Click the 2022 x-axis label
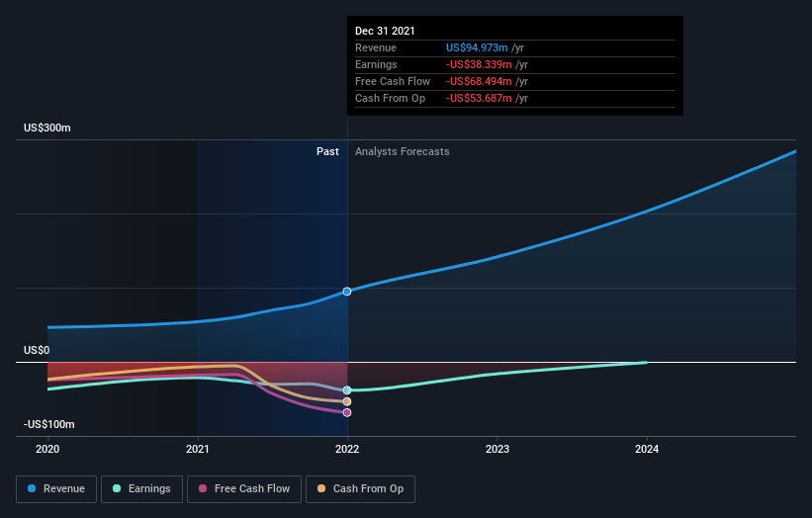 point(347,449)
